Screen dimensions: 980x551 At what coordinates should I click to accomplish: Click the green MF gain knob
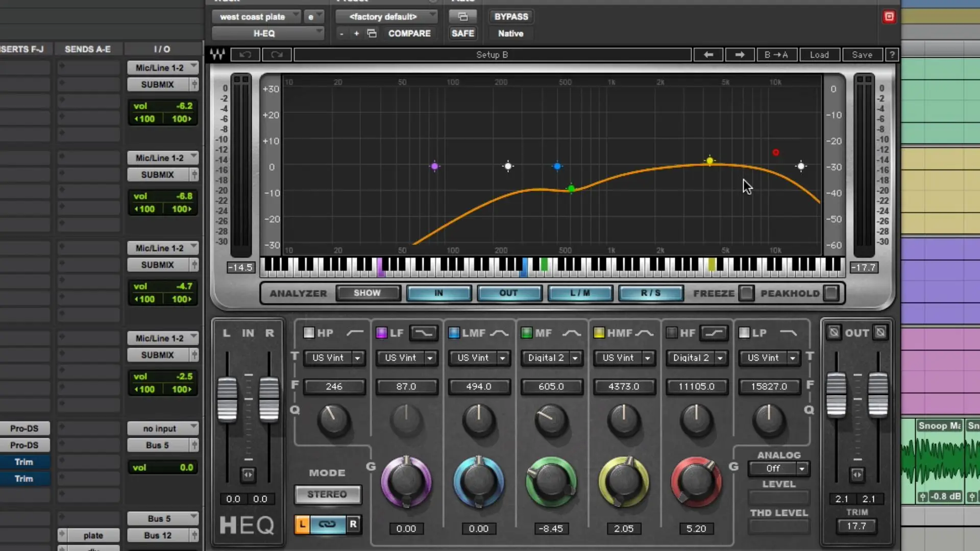pyautogui.click(x=551, y=482)
